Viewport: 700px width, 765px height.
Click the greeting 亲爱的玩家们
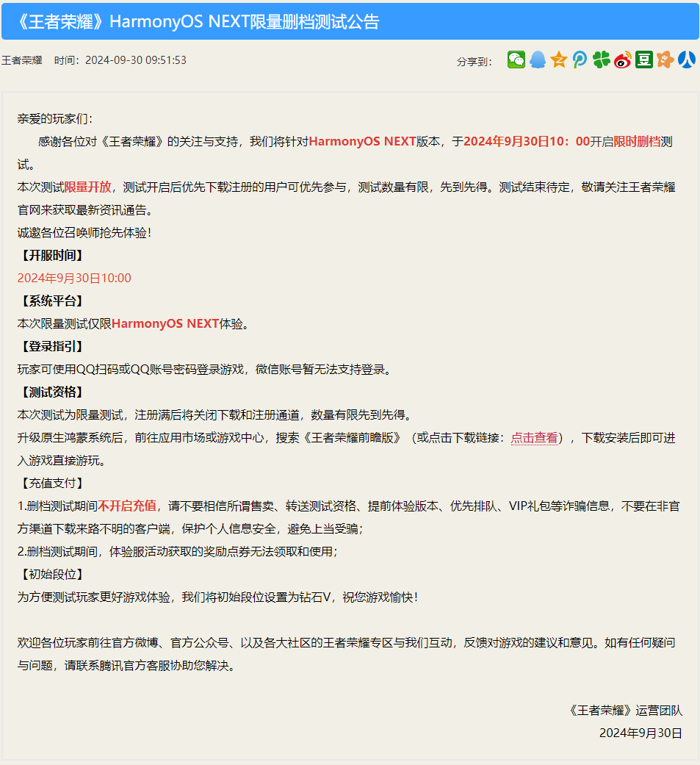pyautogui.click(x=54, y=119)
